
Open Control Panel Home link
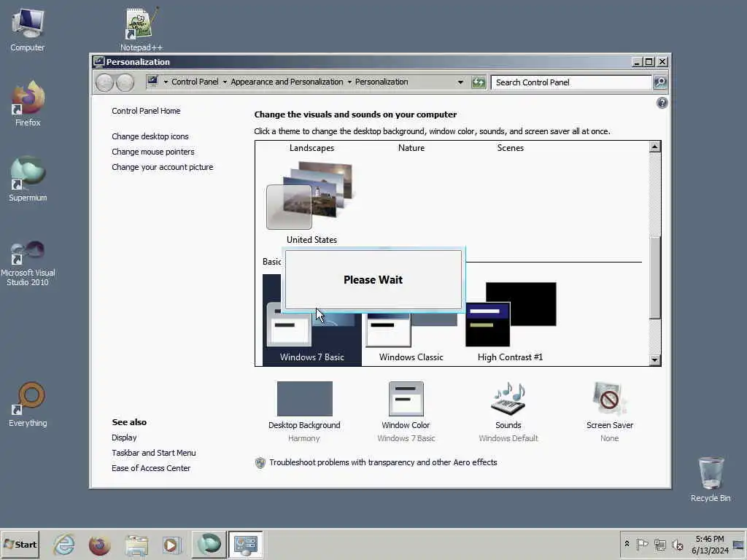pyautogui.click(x=146, y=111)
